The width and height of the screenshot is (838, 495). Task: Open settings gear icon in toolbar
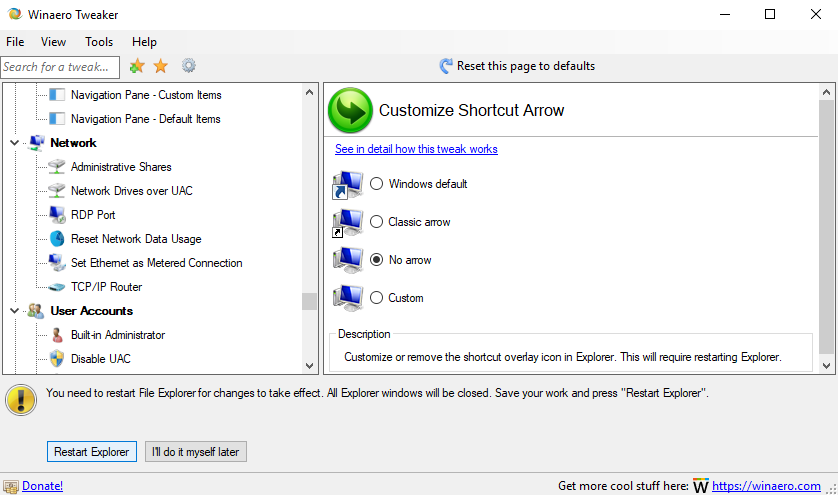(x=189, y=66)
